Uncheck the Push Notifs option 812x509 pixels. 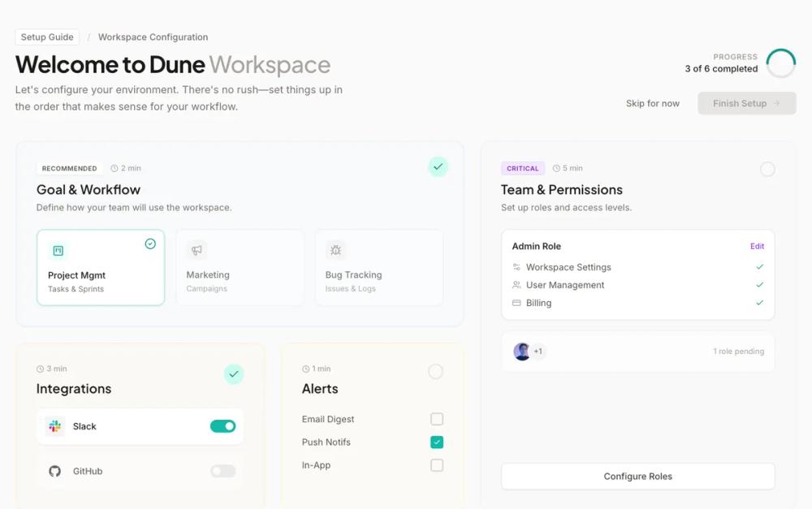[x=436, y=442]
